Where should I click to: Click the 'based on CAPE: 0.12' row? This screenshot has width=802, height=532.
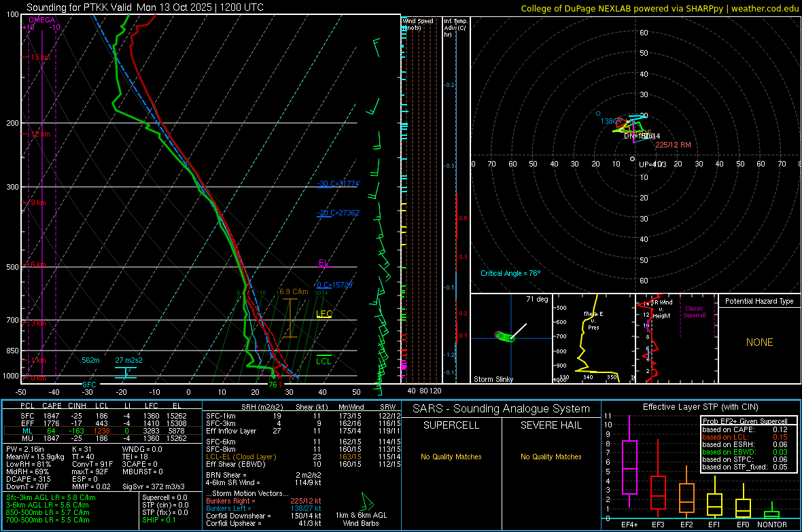745,429
